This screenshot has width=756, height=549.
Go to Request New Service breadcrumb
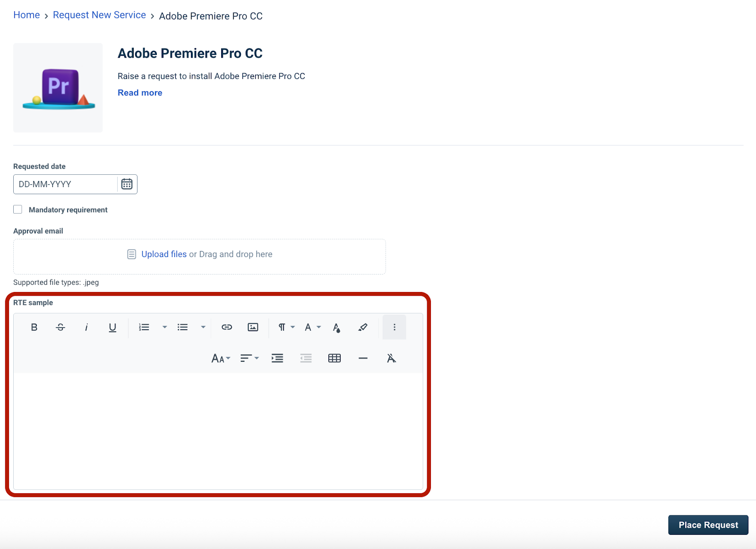click(99, 15)
